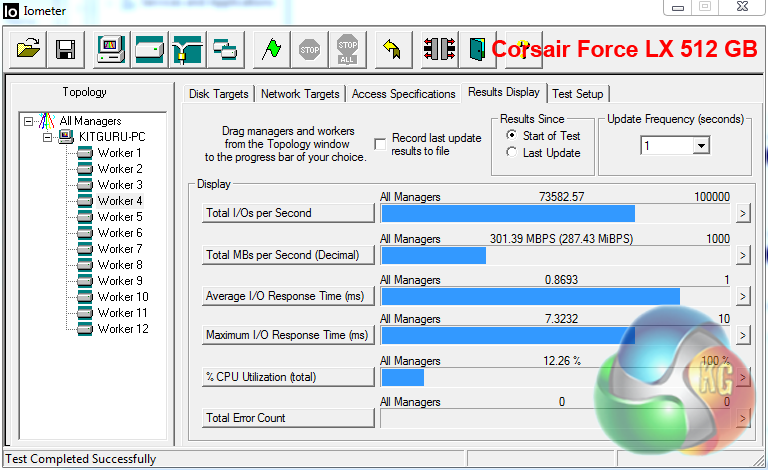Open arrow beside Total MBs per Second bar

click(x=743, y=255)
